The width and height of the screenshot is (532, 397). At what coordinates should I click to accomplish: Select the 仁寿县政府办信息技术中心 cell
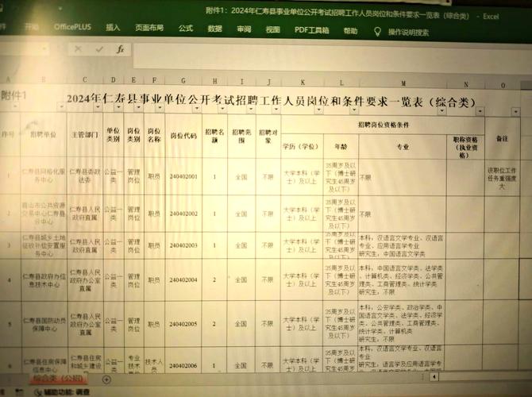point(44,280)
